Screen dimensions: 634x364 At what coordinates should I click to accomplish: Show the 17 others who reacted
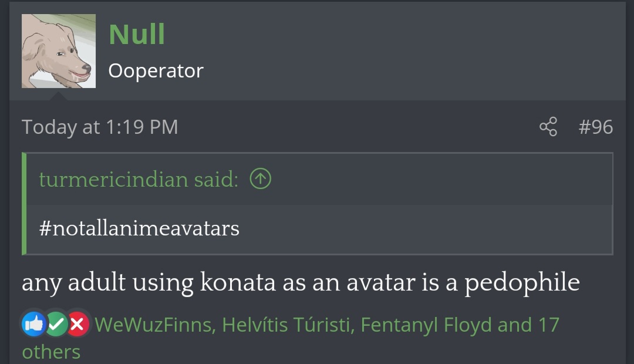pyautogui.click(x=51, y=351)
